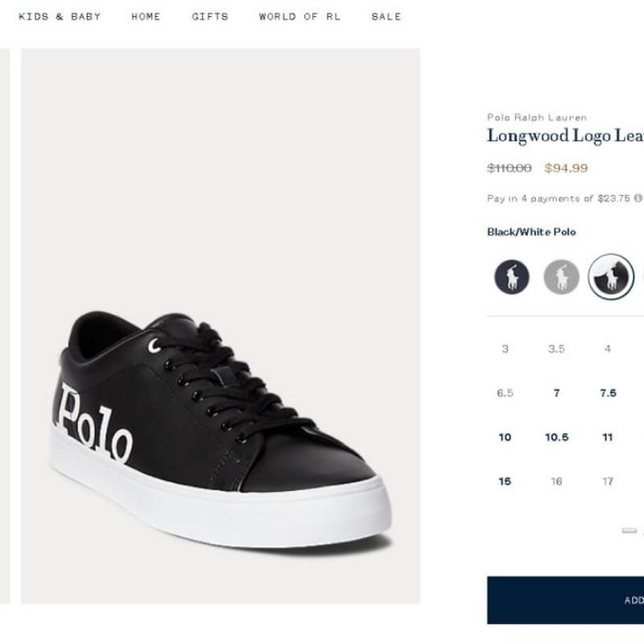Choose the Black/White Polo color swatch
The height and width of the screenshot is (644, 644).
pos(610,277)
